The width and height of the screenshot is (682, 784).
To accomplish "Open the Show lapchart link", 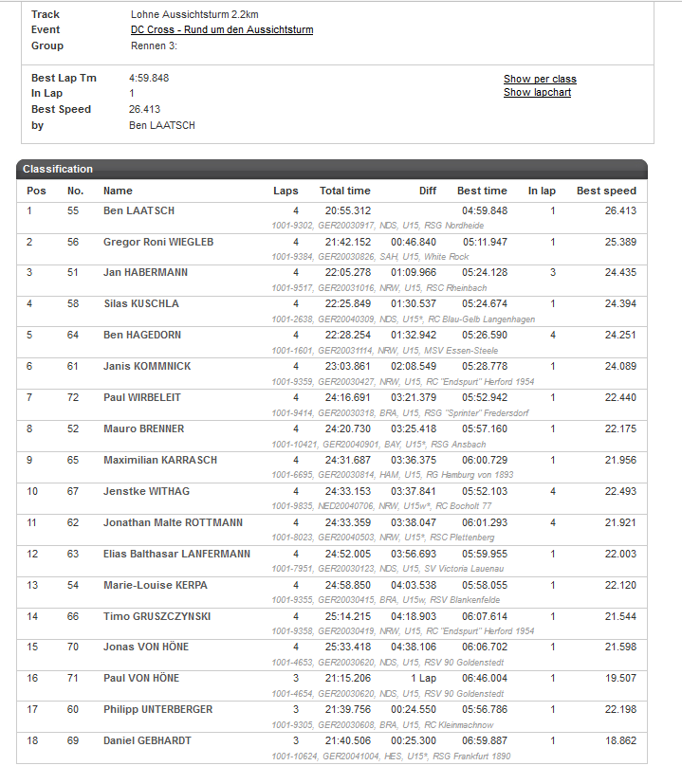I will [537, 93].
